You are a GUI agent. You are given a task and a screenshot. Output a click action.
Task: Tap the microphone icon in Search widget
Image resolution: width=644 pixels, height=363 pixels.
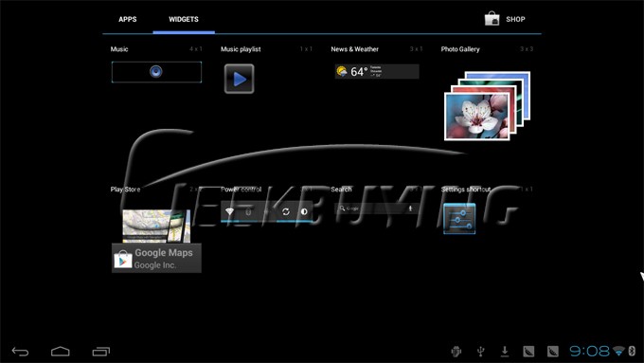[410, 209]
